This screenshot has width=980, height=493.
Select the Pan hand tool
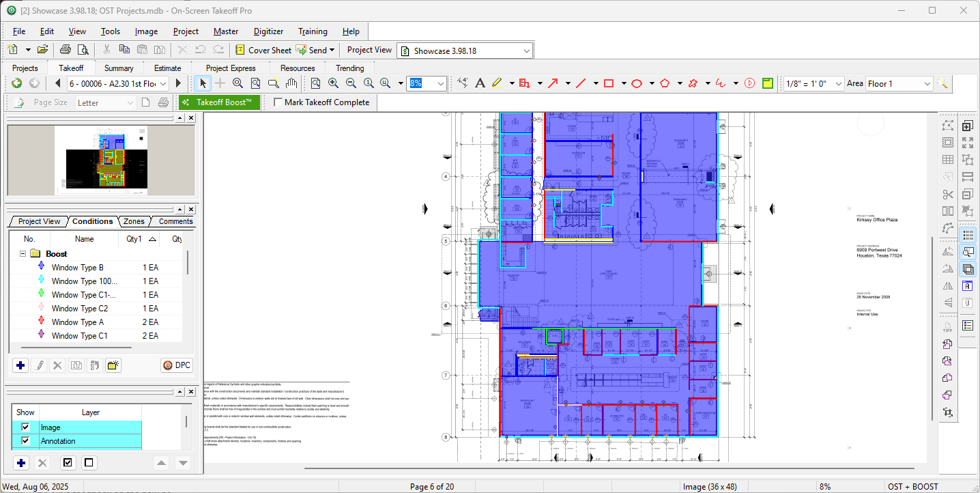click(x=291, y=83)
